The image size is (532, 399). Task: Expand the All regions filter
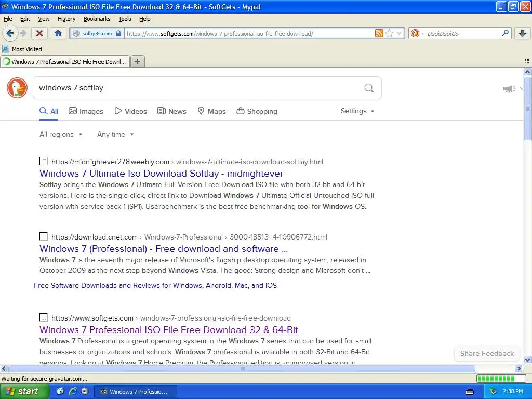pos(61,135)
